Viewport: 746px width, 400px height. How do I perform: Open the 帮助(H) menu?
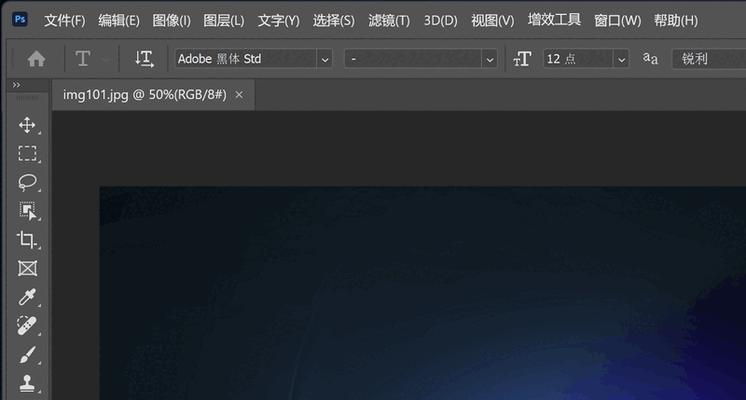coord(676,20)
